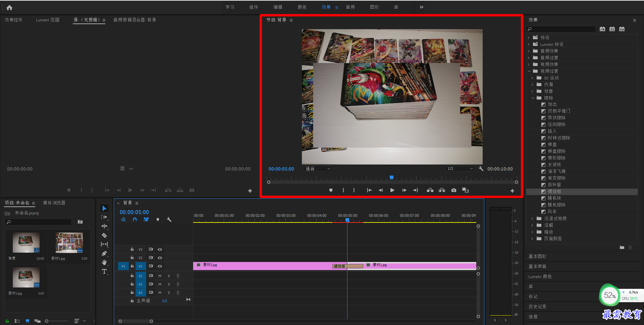644x325 pixels.
Task: Solo audio track A2
Action: (169, 284)
